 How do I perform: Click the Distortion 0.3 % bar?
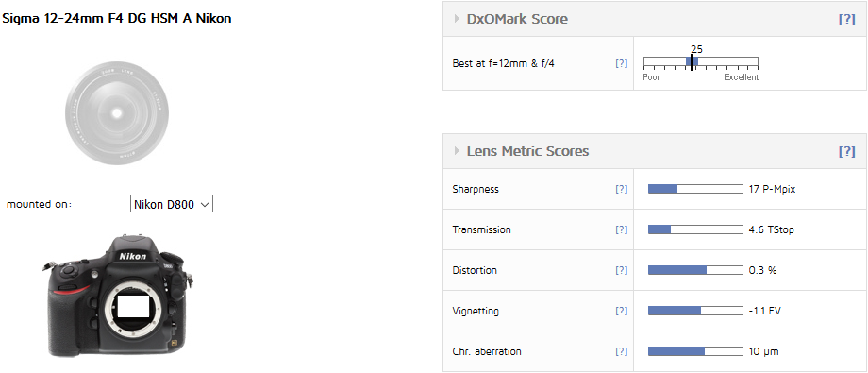pyautogui.click(x=695, y=270)
